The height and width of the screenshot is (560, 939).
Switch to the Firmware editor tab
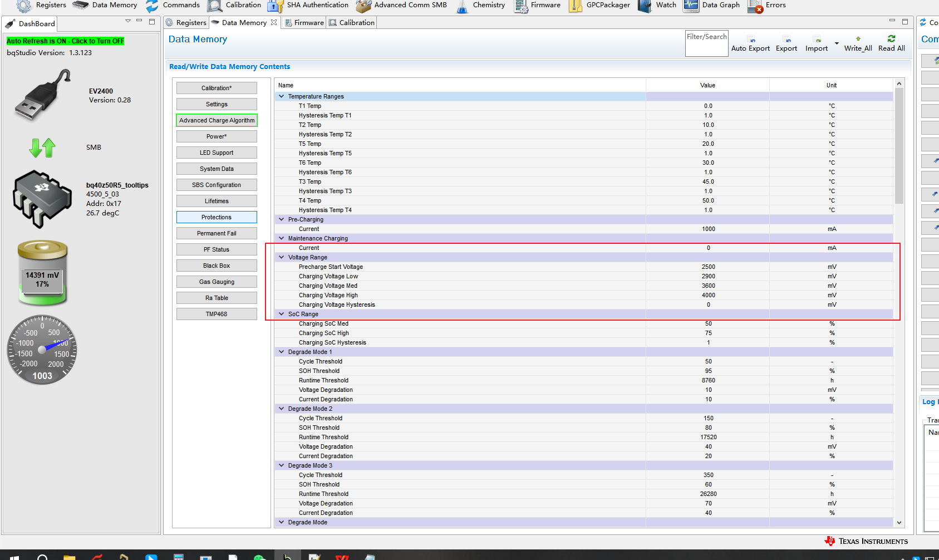pos(304,23)
